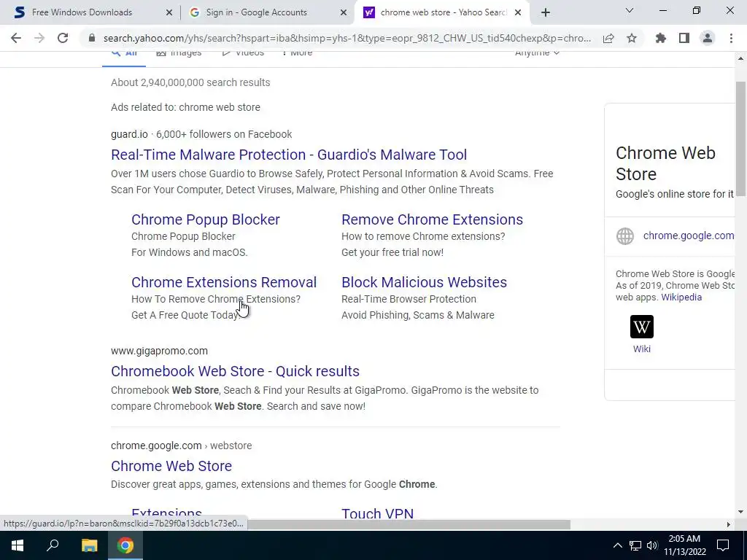Viewport: 747px width, 560px height.
Task: Click the Chrome taskbar icon
Action: [x=125, y=545]
